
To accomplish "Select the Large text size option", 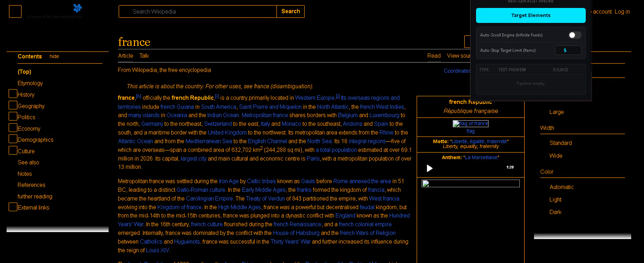I will (x=557, y=112).
